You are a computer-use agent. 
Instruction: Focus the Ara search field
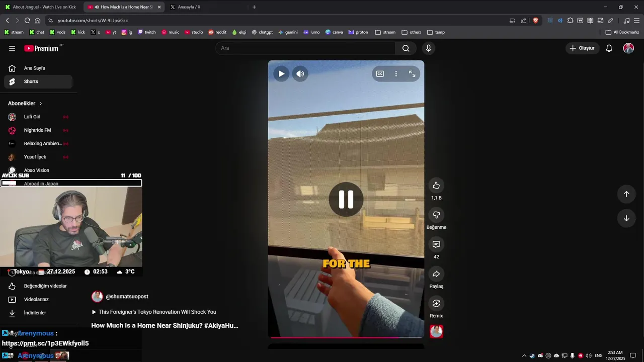coord(305,48)
